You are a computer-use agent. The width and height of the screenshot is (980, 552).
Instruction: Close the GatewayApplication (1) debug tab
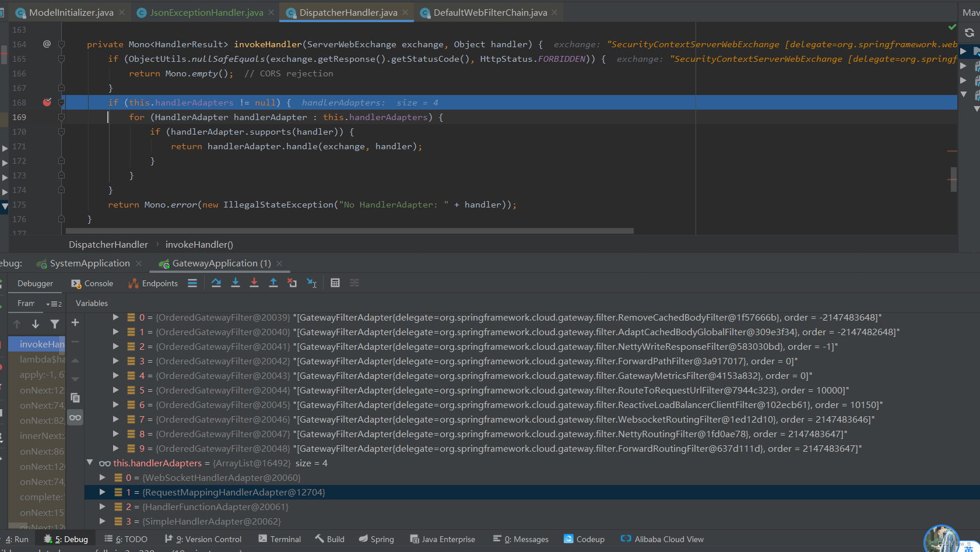pos(279,263)
